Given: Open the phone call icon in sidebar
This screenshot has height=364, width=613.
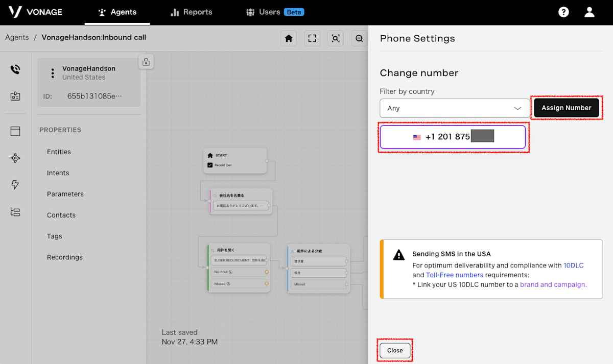Looking at the screenshot, I should click(15, 69).
